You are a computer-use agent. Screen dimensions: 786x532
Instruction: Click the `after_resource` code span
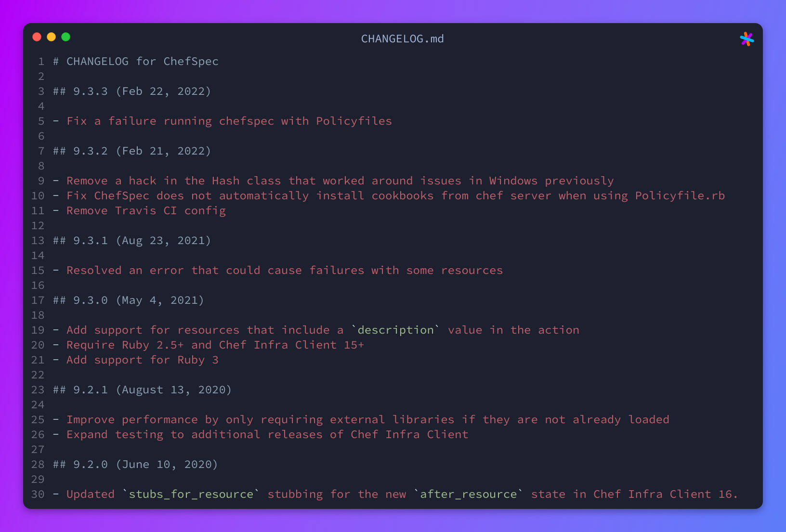coord(469,494)
